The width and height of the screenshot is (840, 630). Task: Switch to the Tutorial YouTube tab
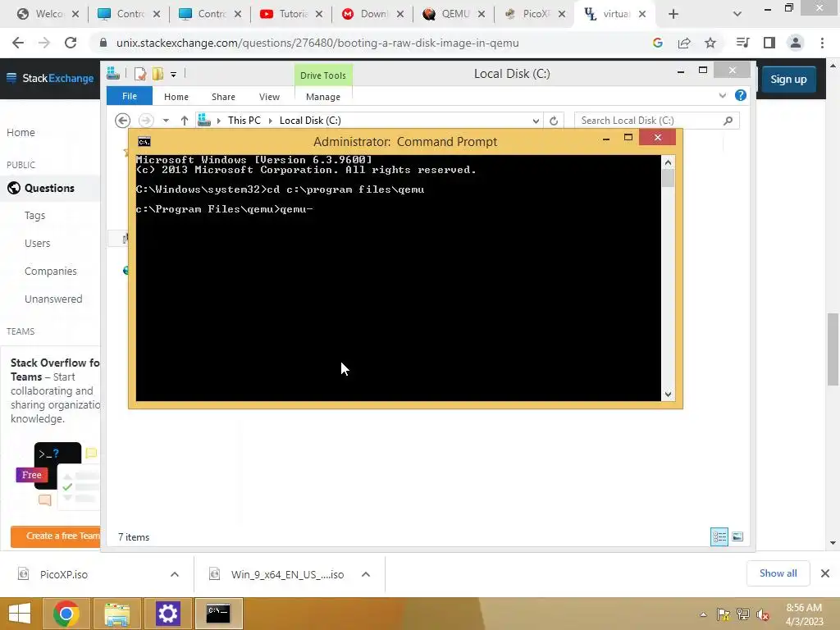[291, 14]
